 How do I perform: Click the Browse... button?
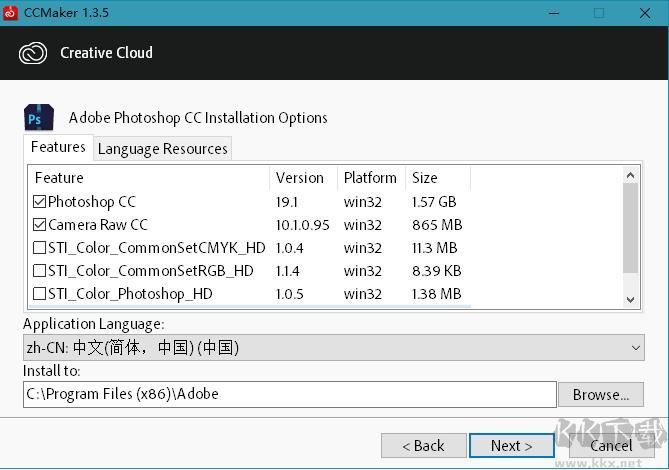pyautogui.click(x=601, y=394)
